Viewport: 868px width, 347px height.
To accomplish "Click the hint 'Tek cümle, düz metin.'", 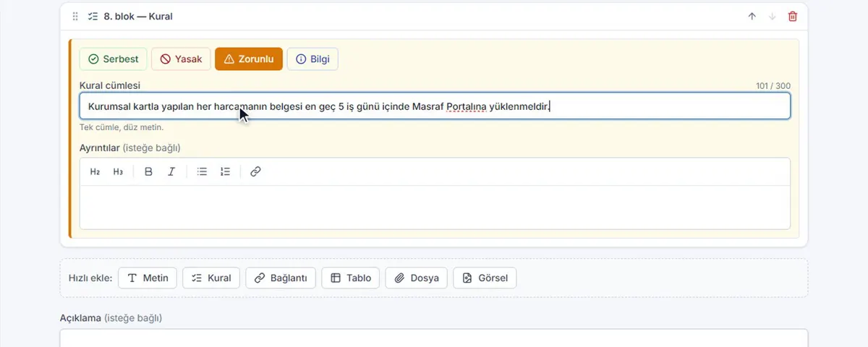I will [122, 128].
